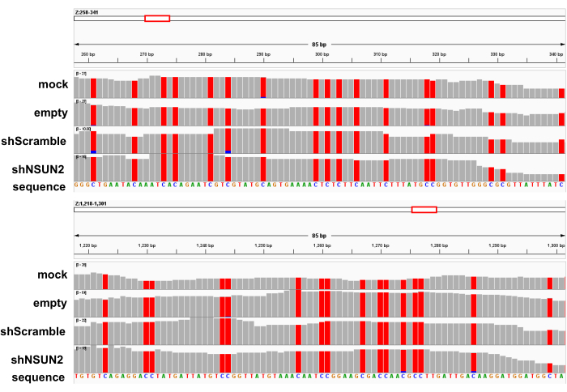Click the 1,240 bp ruler label
The height and width of the screenshot is (392, 567).
[x=205, y=245]
